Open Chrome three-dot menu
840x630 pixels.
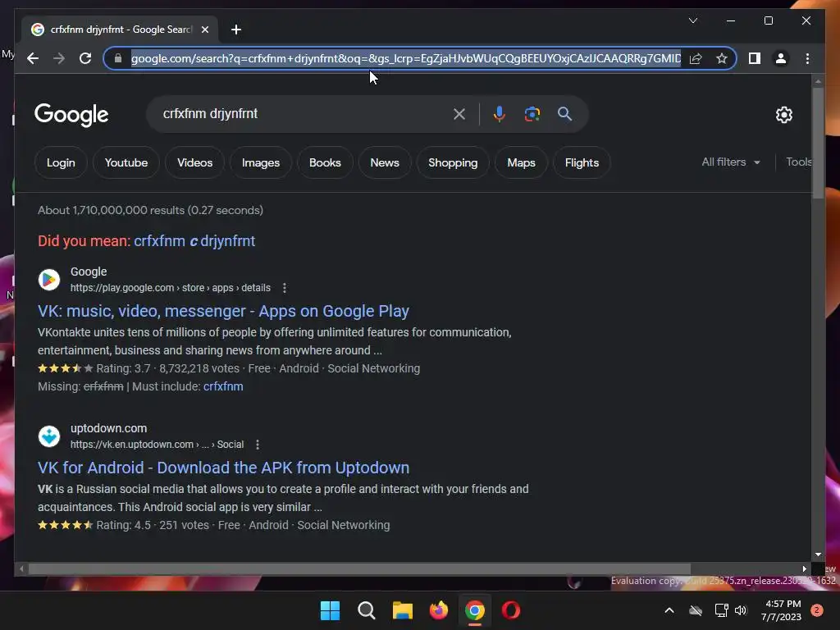point(807,58)
